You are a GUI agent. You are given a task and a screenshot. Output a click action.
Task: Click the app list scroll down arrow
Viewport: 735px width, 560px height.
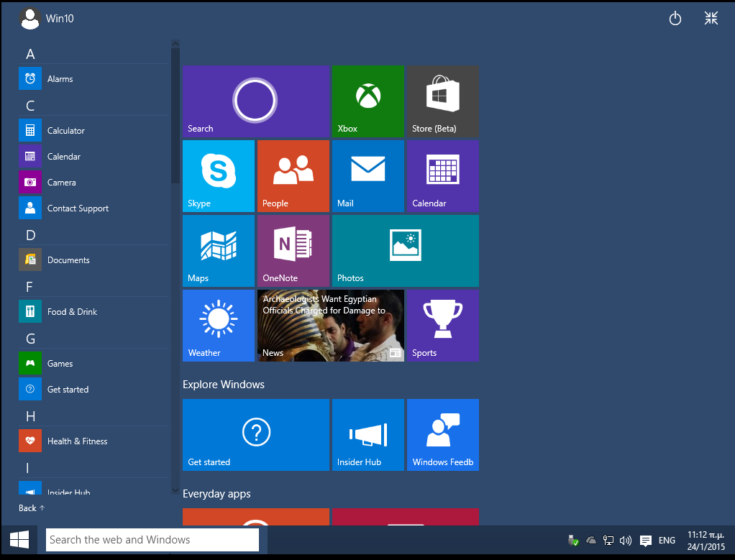point(175,490)
